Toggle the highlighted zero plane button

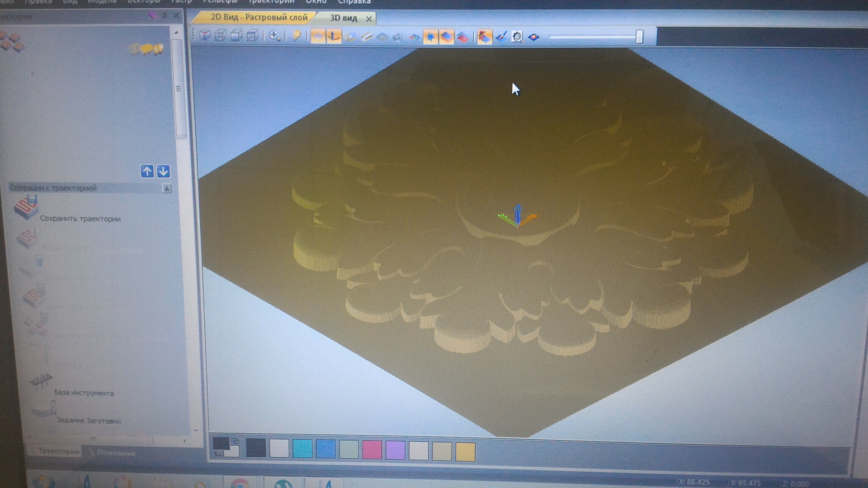[x=318, y=36]
